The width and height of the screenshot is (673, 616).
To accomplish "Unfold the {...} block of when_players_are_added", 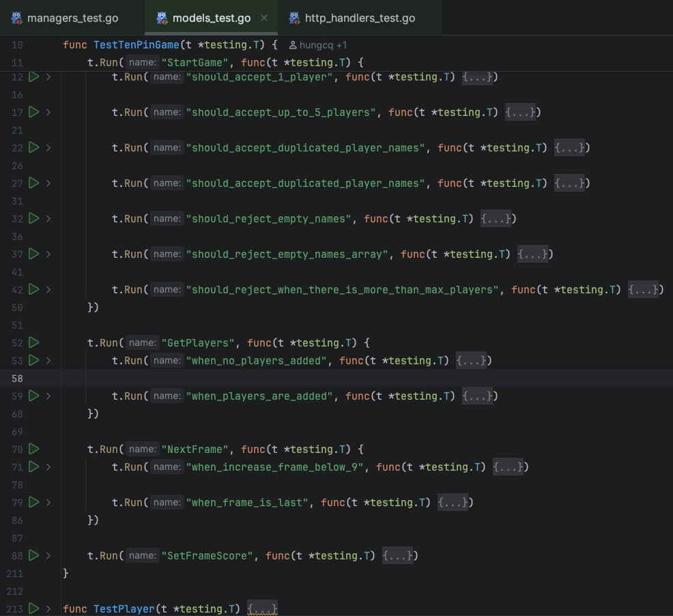I will point(477,396).
